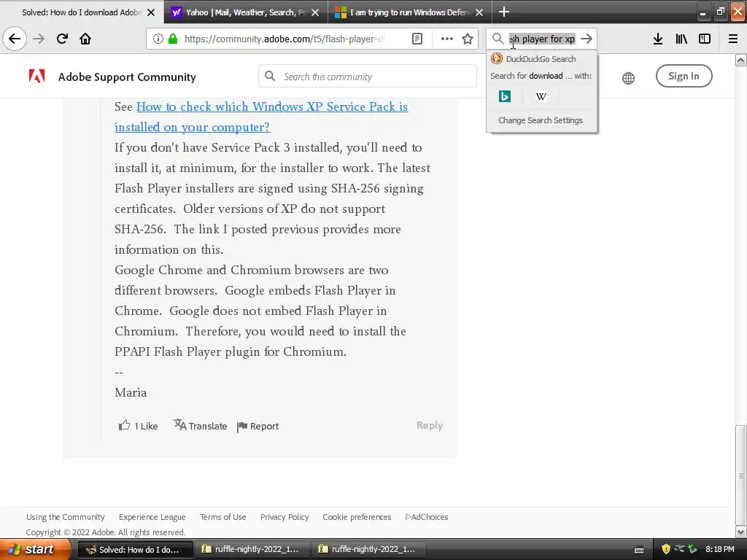
Task: Open the downloads panel
Action: pyautogui.click(x=658, y=39)
